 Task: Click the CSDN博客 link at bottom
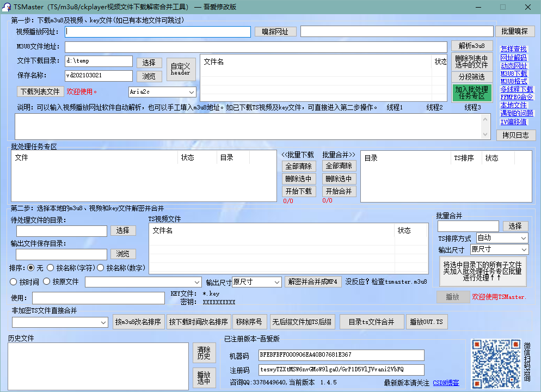coord(445,383)
